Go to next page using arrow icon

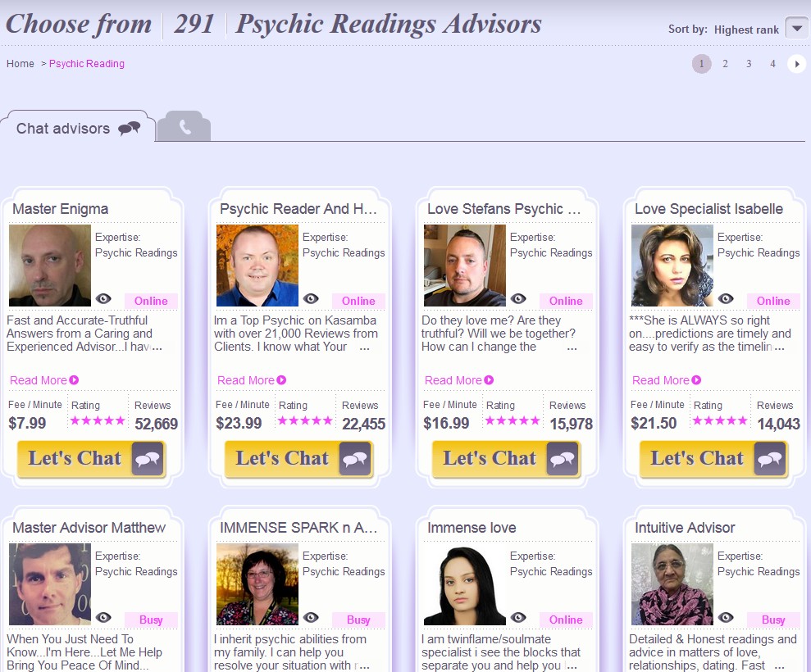[796, 64]
